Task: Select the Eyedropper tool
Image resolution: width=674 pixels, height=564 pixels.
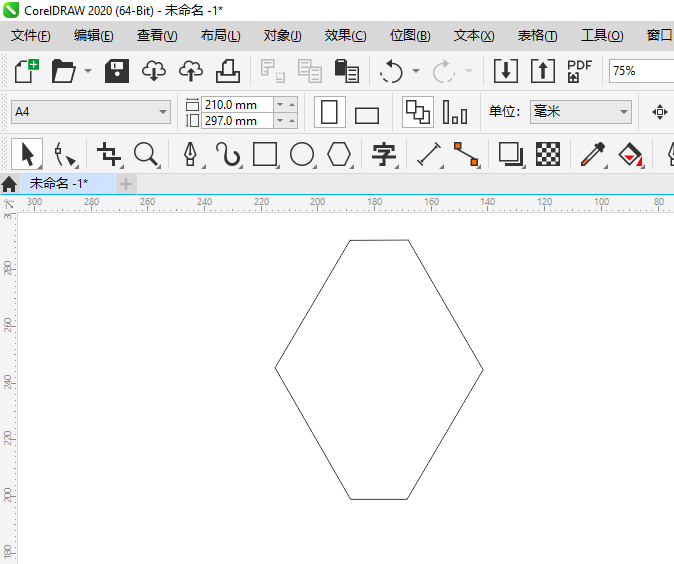Action: [592, 154]
